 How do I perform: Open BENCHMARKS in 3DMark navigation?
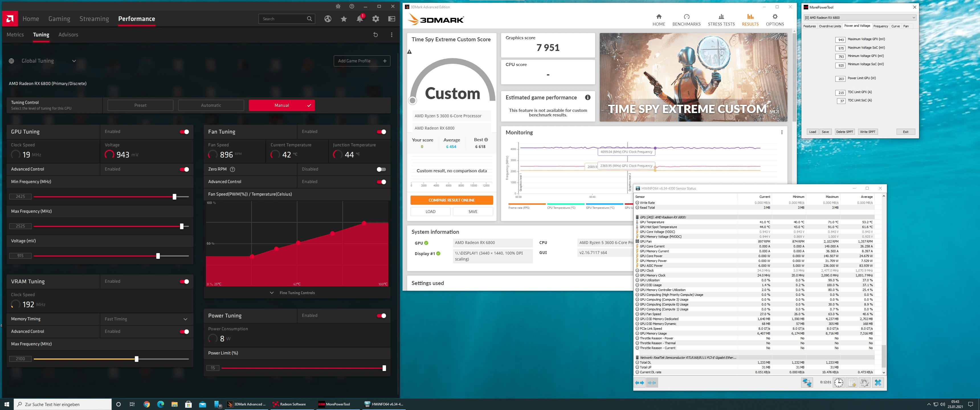686,20
